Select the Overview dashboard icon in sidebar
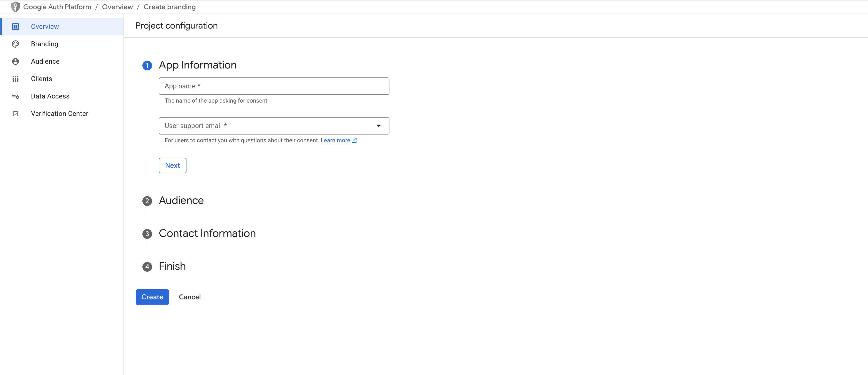This screenshot has width=868, height=375. (15, 26)
